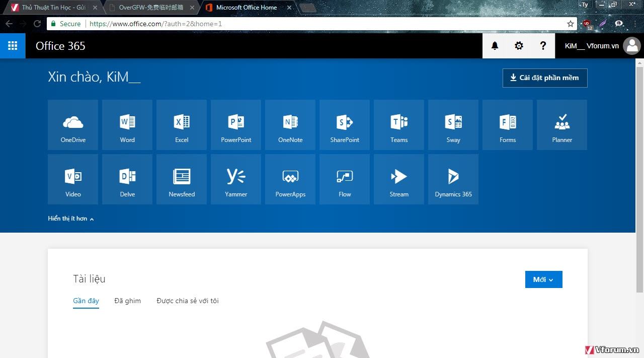Click the 'Cài đặt phần mềm' button

545,78
